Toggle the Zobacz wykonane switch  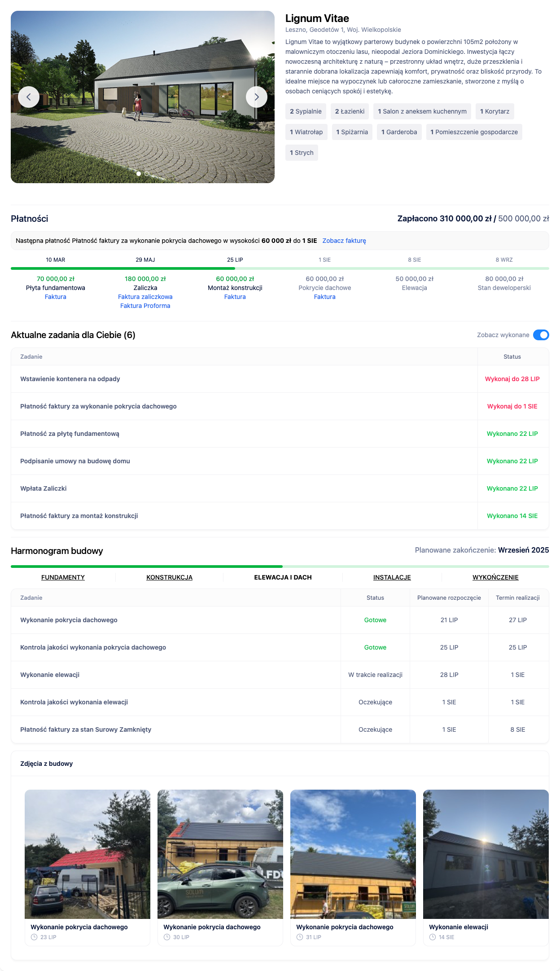(541, 335)
